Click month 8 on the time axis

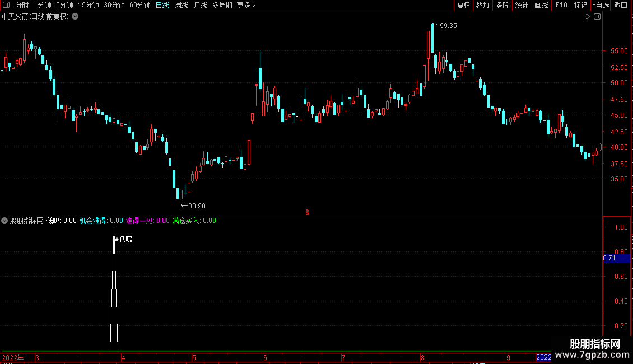[x=422, y=357]
